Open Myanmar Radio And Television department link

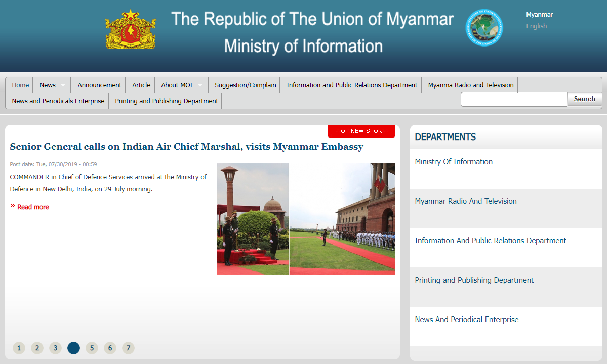pyautogui.click(x=466, y=201)
